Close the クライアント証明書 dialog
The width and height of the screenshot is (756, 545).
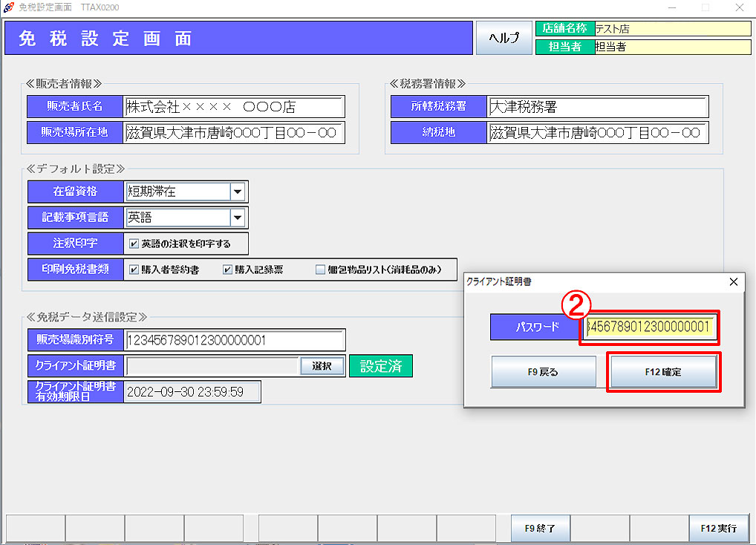(x=733, y=281)
